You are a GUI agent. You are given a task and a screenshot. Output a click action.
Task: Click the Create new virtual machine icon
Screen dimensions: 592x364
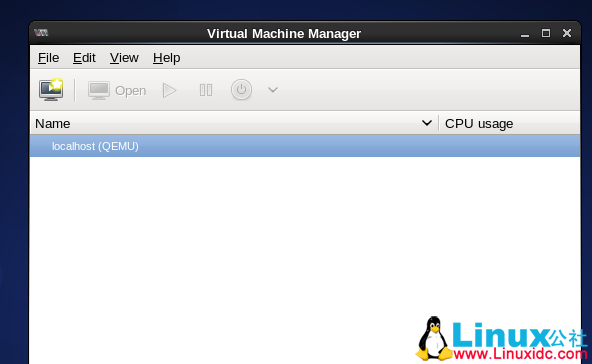(51, 90)
